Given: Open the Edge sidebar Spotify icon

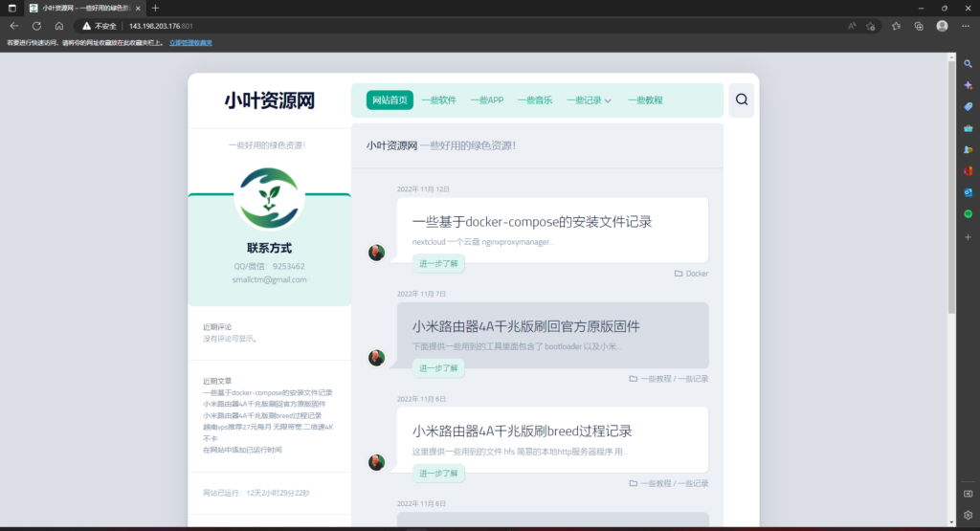Looking at the screenshot, I should pyautogui.click(x=968, y=214).
